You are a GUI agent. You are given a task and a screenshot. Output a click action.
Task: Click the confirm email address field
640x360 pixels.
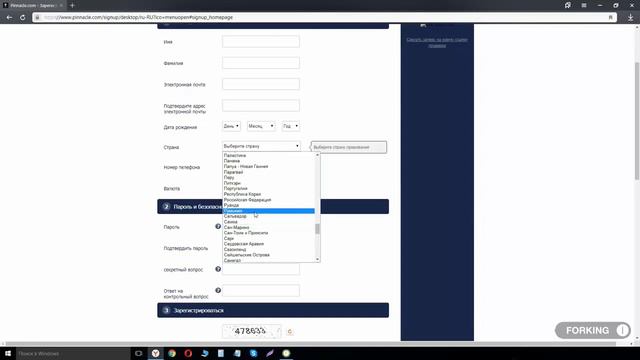[x=261, y=106]
